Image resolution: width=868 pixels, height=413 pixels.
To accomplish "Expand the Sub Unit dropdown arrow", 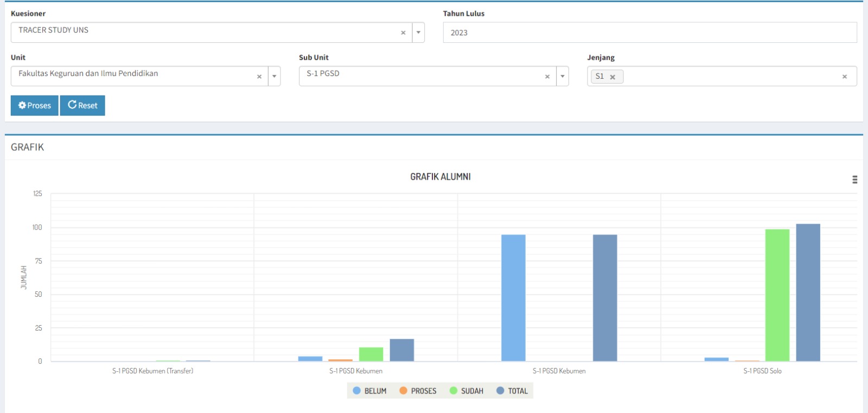I will [563, 77].
